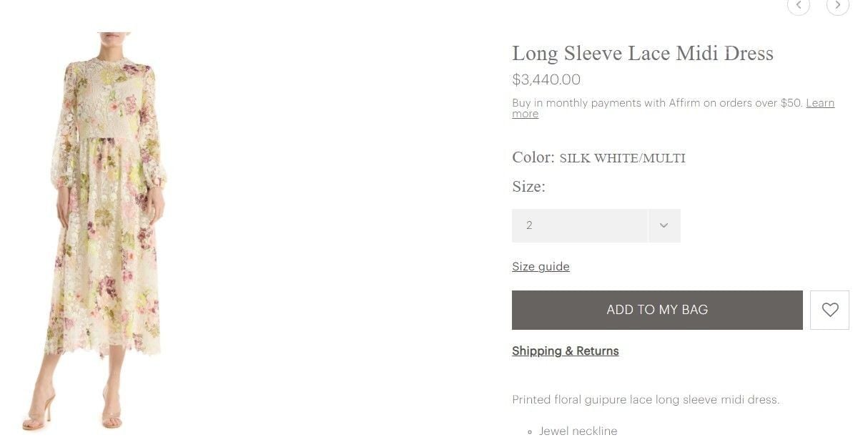Open the Size guide link
868x440 pixels.
[541, 267]
